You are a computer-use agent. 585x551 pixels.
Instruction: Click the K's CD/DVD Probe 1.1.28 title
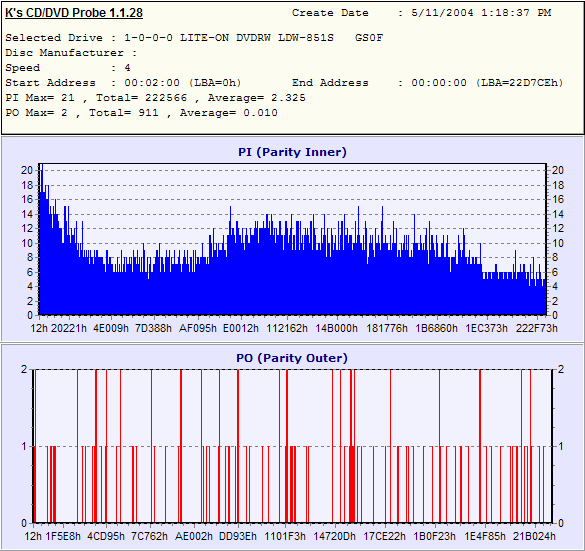click(74, 13)
